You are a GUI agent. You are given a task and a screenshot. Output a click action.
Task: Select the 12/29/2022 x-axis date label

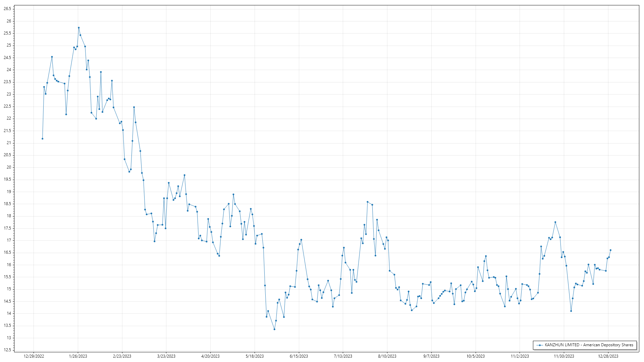pos(34,356)
